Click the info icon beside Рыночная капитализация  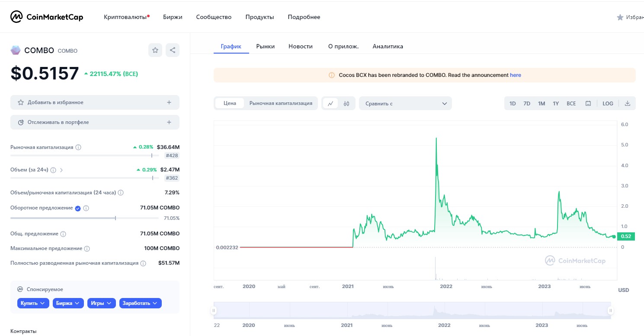click(x=78, y=147)
